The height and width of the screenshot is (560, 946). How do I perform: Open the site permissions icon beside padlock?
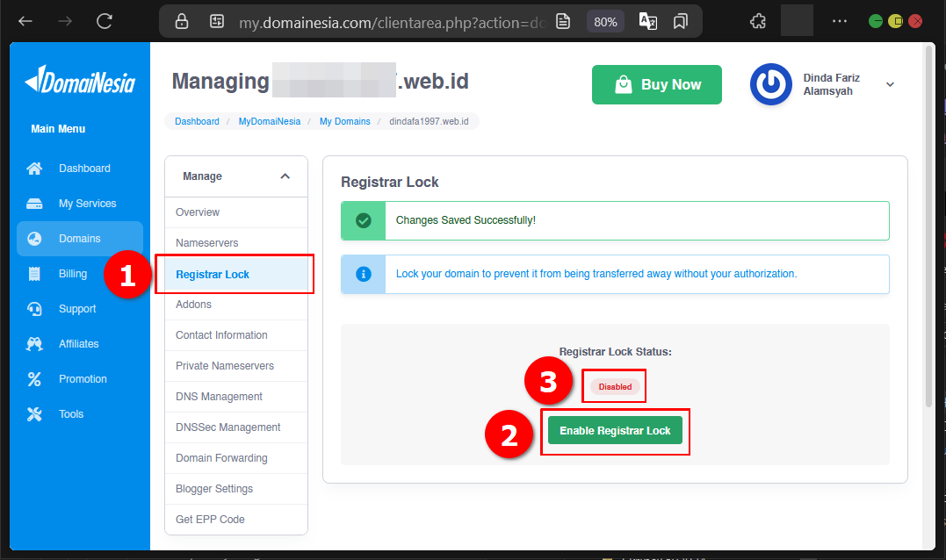click(217, 22)
